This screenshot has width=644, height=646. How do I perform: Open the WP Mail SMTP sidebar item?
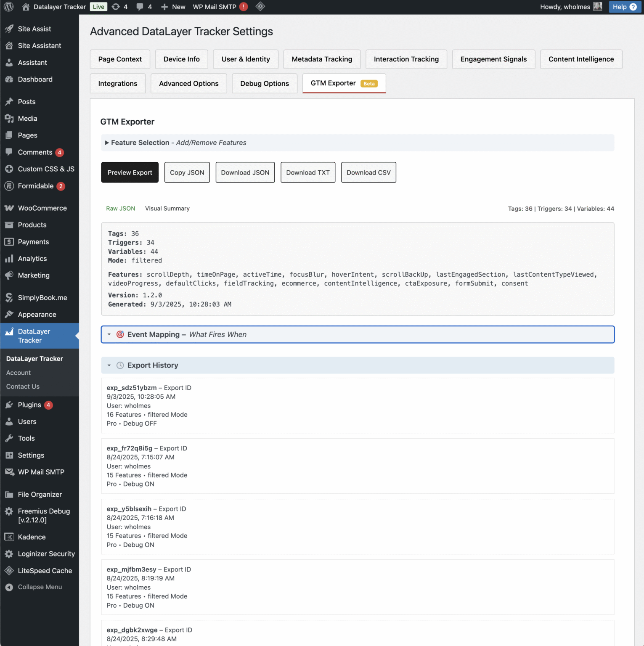point(40,472)
